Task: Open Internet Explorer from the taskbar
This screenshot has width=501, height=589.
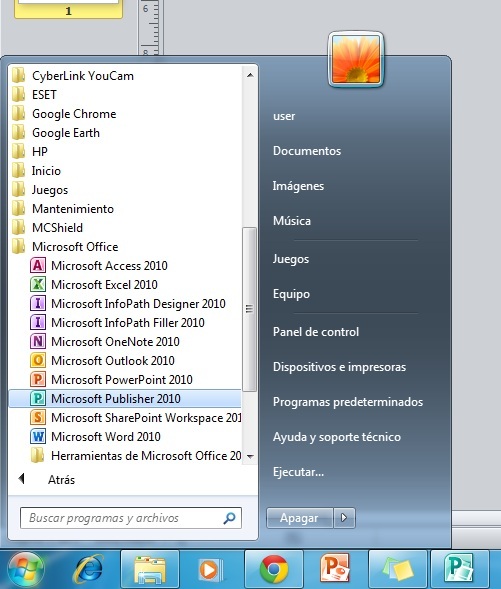Action: pyautogui.click(x=89, y=569)
